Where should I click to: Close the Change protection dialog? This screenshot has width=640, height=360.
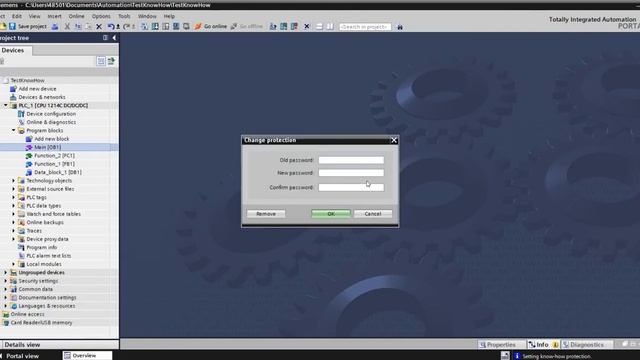[394, 140]
